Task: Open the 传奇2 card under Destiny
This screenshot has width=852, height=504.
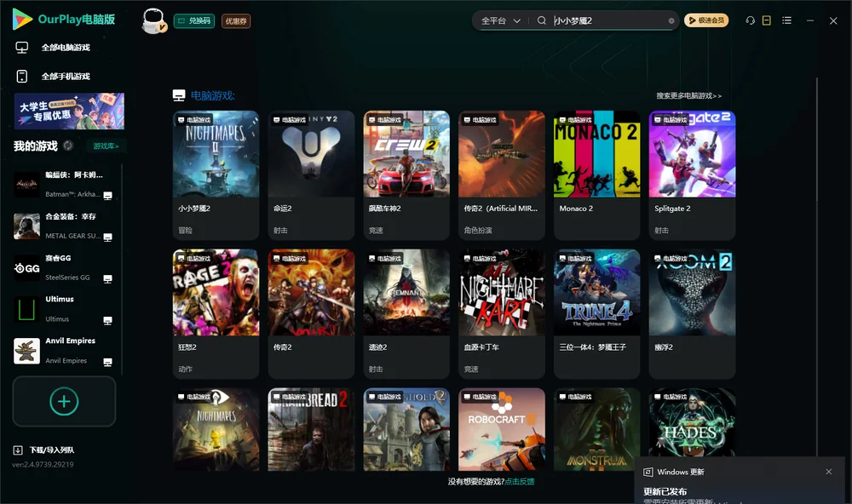Action: tap(311, 313)
